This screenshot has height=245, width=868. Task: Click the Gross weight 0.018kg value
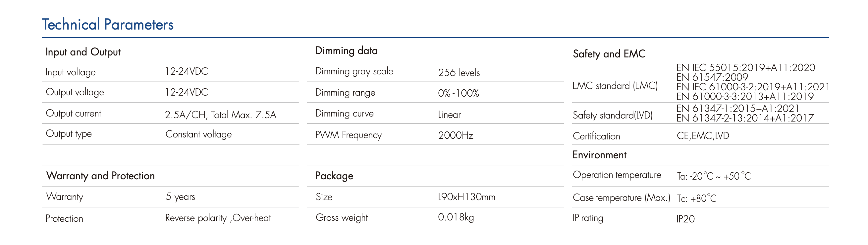click(456, 217)
